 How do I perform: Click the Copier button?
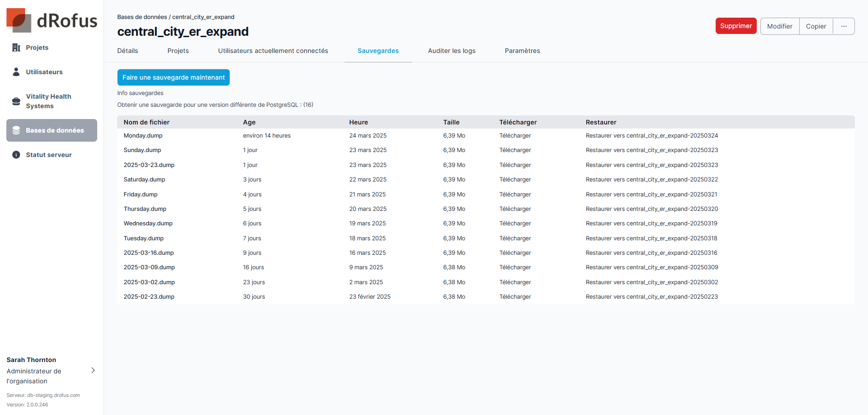point(816,26)
